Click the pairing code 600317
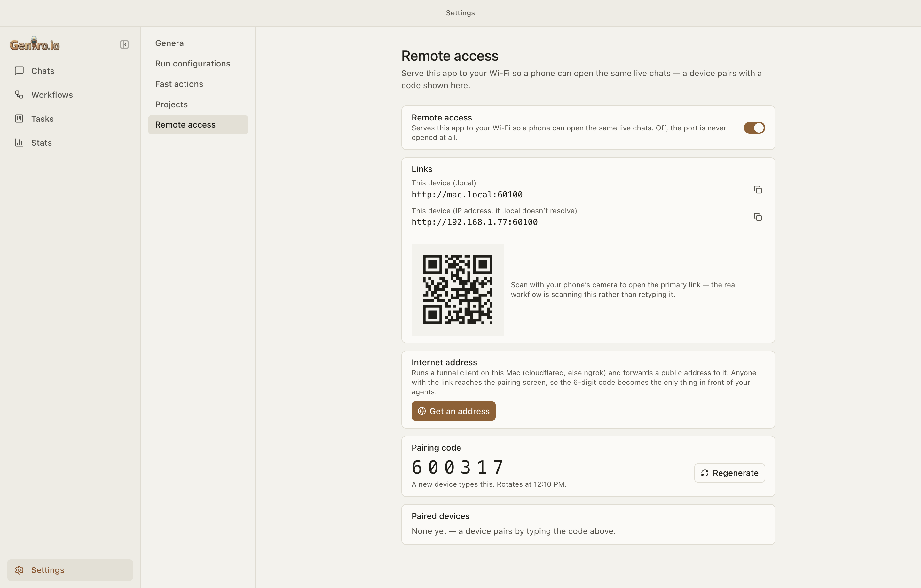This screenshot has width=921, height=588. pos(457,467)
